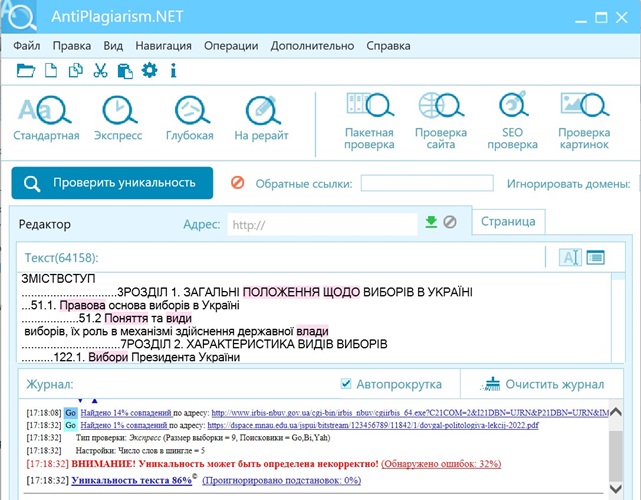Show program info with the i icon
The height and width of the screenshot is (500, 641).
pyautogui.click(x=173, y=70)
